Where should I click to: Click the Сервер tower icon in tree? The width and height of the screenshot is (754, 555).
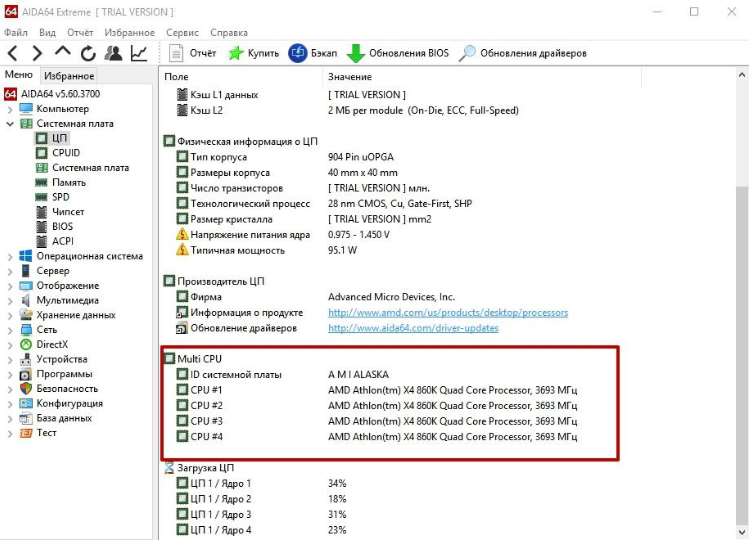coord(25,271)
